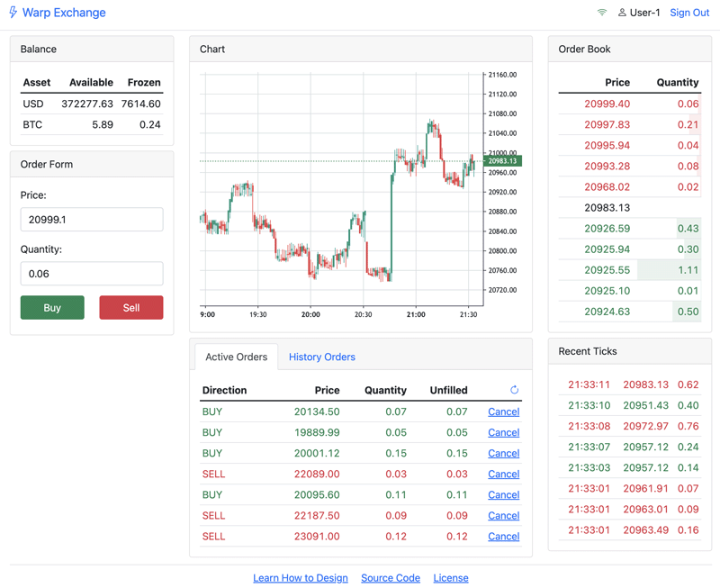720x588 pixels.
Task: Click the User-1 profile icon
Action: tap(622, 13)
